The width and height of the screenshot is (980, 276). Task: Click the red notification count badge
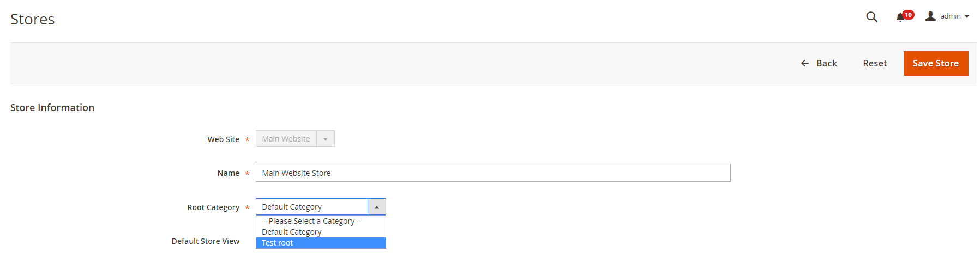click(908, 15)
